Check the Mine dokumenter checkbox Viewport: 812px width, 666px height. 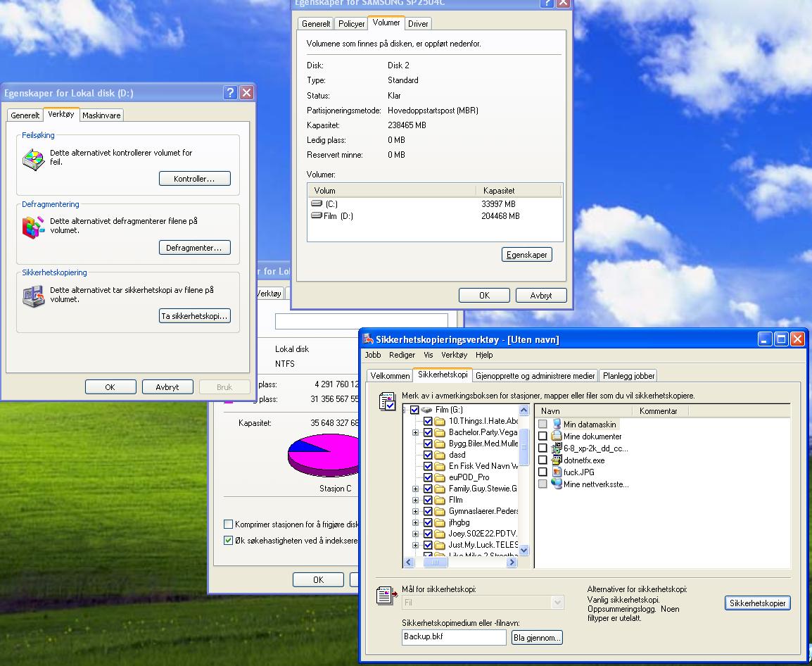click(x=543, y=436)
